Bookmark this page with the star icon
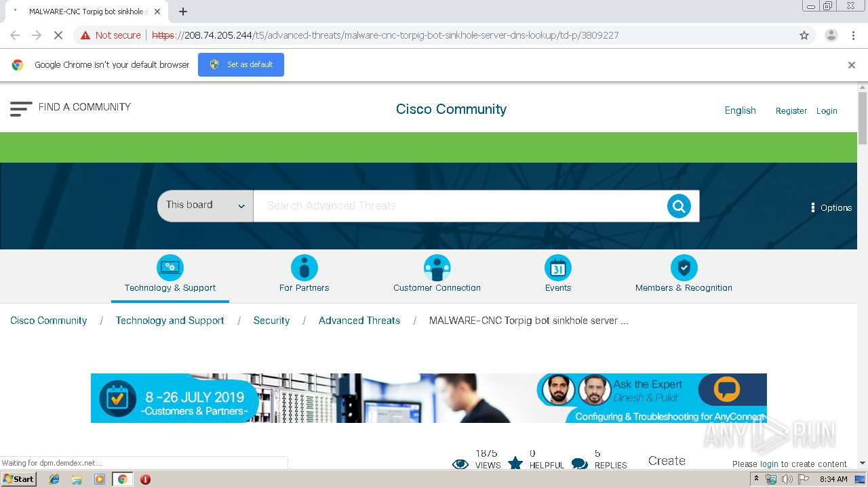Image resolution: width=868 pixels, height=488 pixels. pyautogui.click(x=804, y=35)
